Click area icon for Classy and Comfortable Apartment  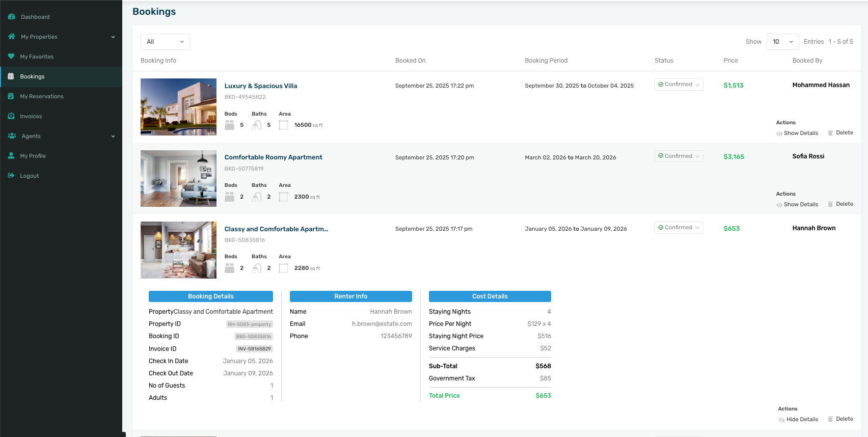click(284, 268)
